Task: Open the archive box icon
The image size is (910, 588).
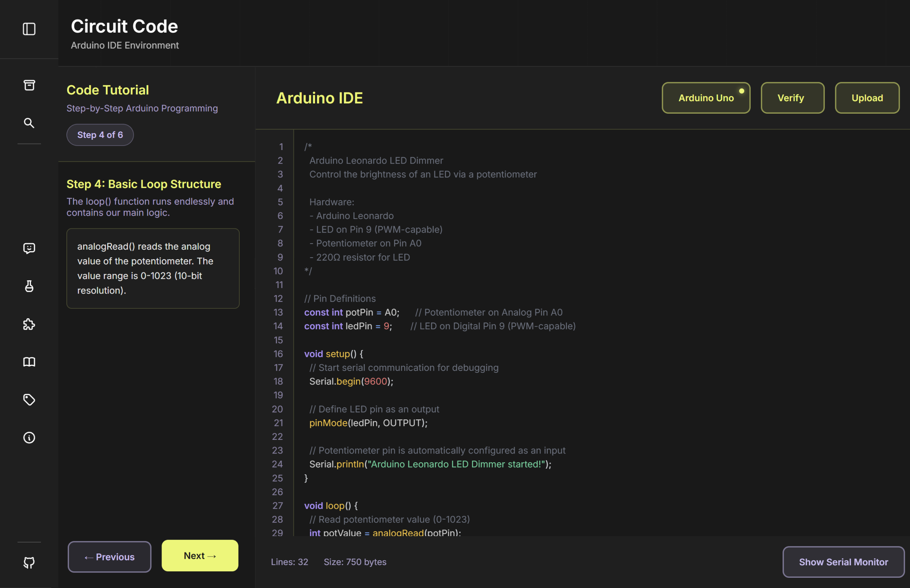Action: click(29, 85)
